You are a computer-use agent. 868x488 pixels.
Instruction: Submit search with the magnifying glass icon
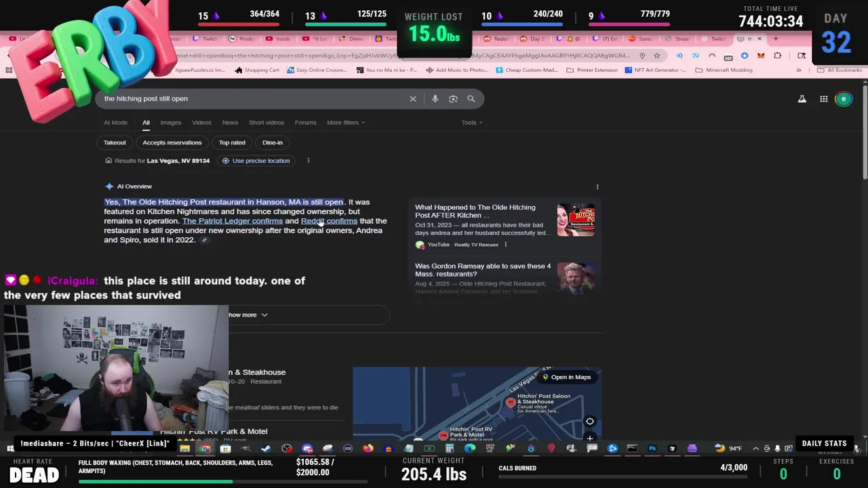pos(471,99)
